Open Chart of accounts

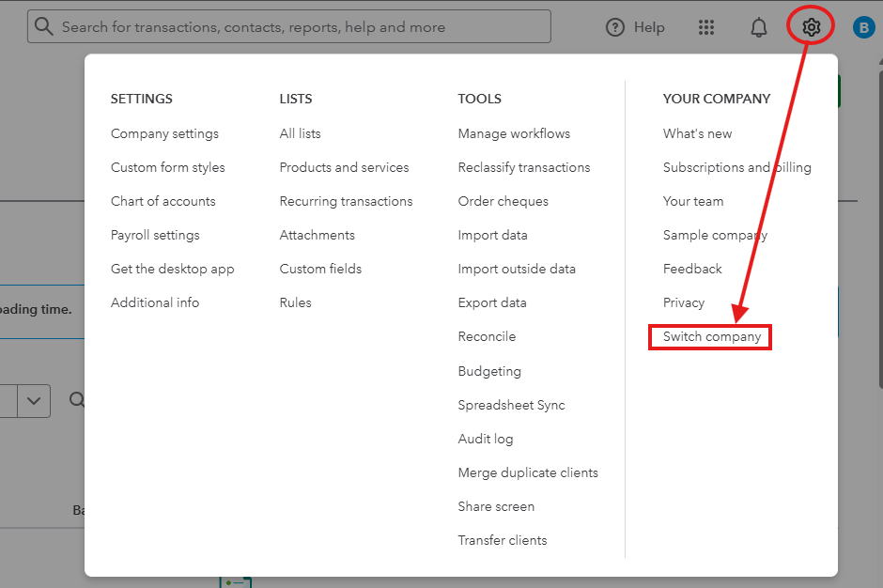pos(163,201)
